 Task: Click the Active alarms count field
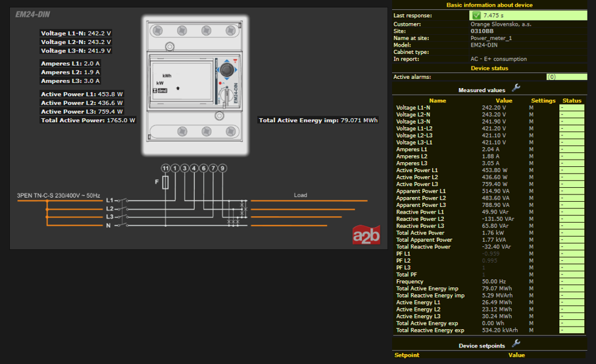click(x=551, y=77)
